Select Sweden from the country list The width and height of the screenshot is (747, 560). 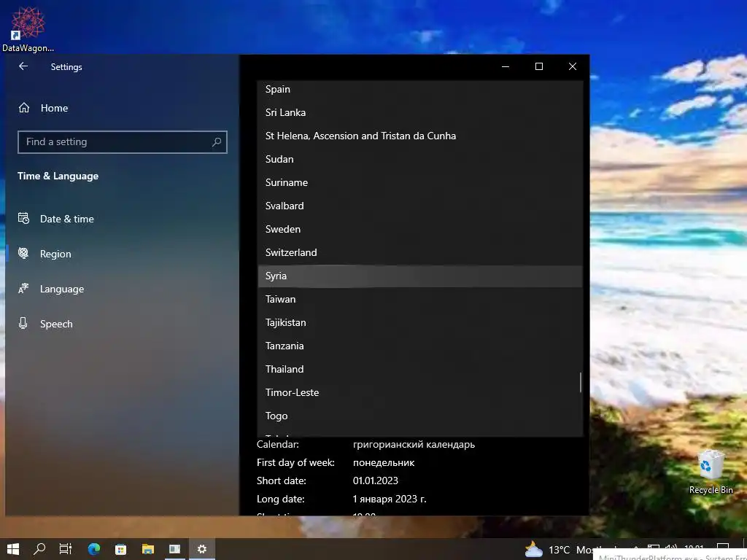click(x=419, y=229)
